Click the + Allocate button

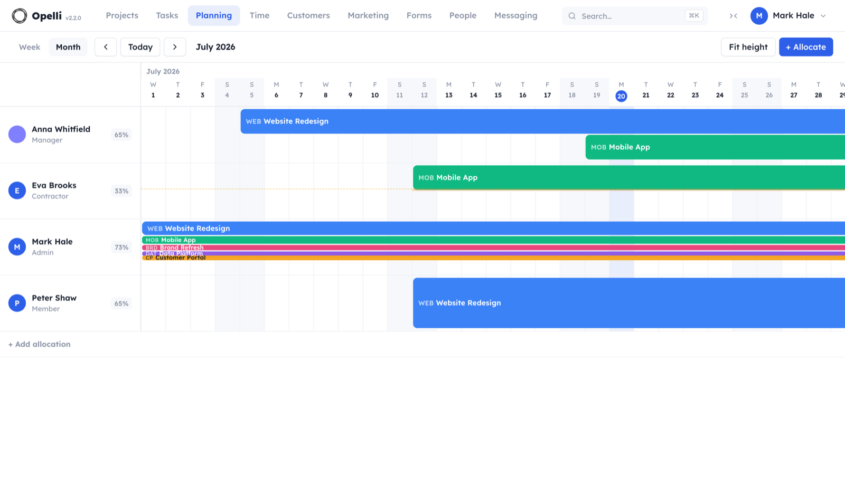(806, 47)
